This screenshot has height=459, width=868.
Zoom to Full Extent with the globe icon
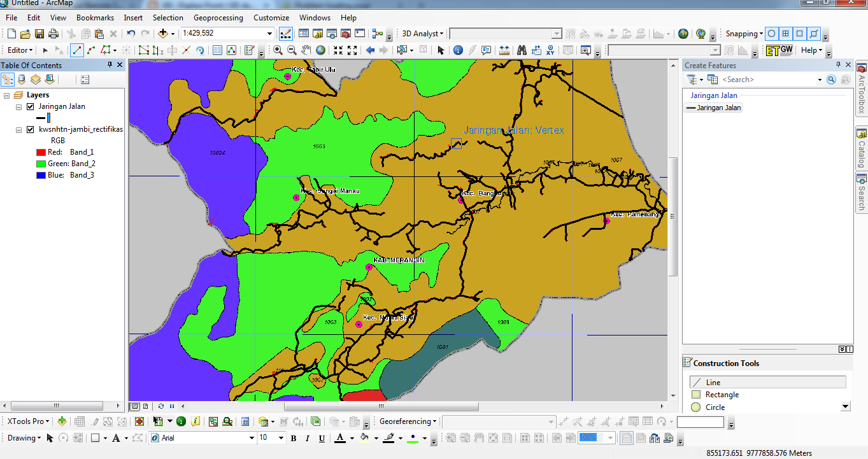(320, 49)
